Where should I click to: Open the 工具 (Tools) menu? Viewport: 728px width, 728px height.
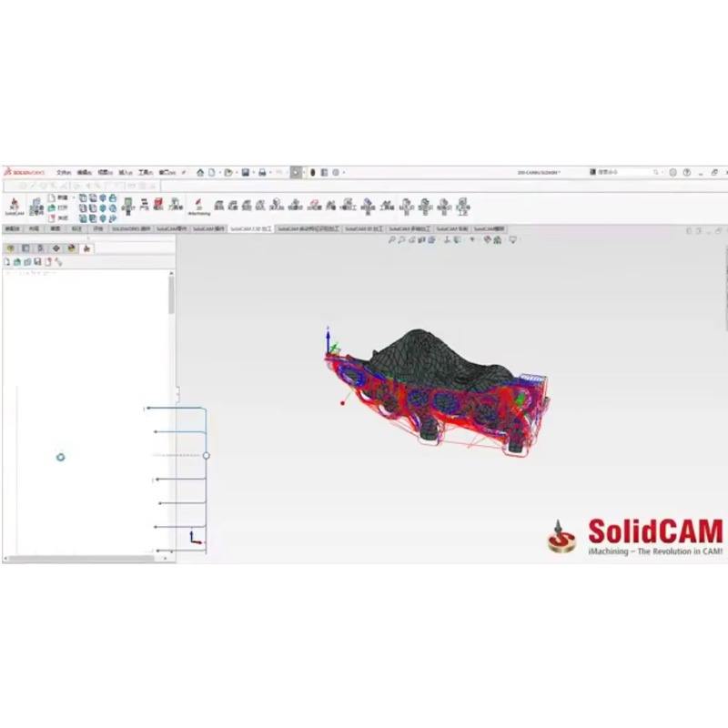tap(146, 173)
